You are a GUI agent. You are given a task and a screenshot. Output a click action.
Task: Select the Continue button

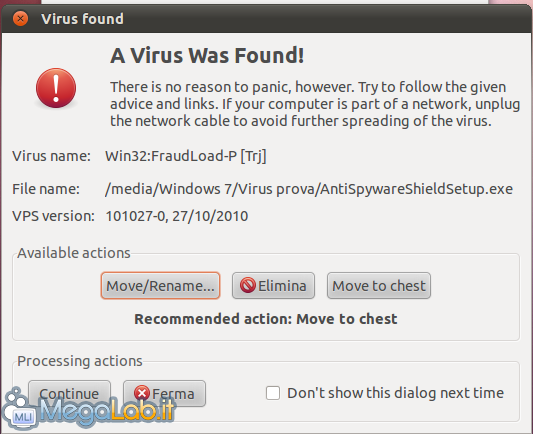point(69,394)
